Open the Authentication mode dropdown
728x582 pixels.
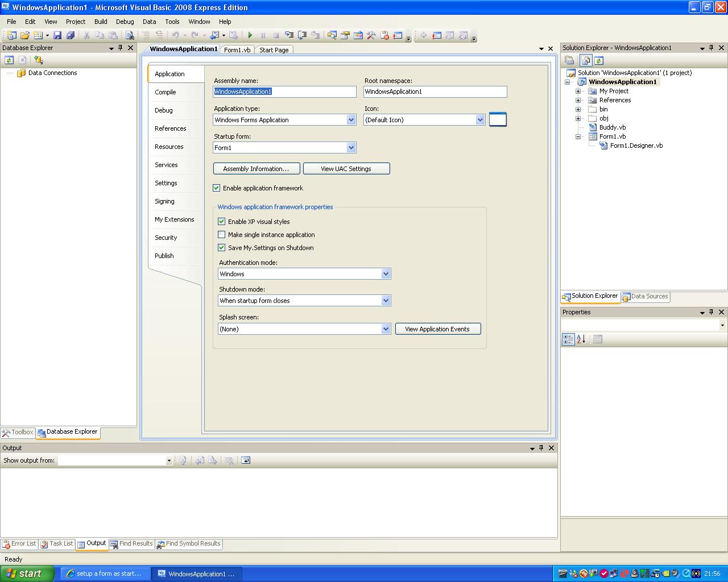pos(386,274)
